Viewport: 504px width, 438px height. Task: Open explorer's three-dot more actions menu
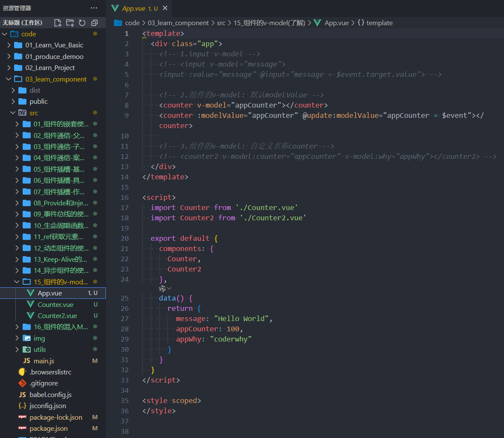[94, 8]
